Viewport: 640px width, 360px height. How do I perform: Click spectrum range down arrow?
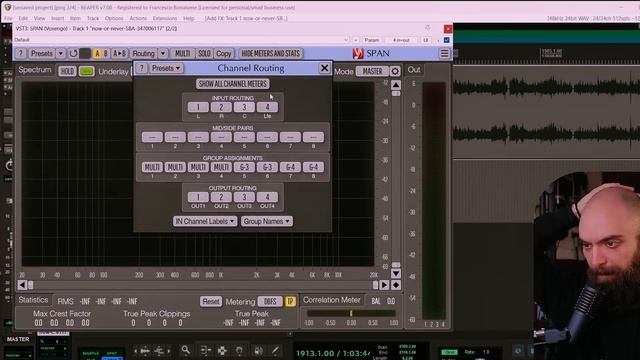pyautogui.click(x=396, y=273)
